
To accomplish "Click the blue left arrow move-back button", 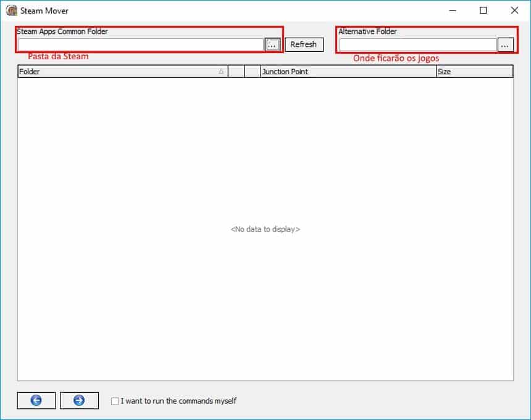I will 36,400.
